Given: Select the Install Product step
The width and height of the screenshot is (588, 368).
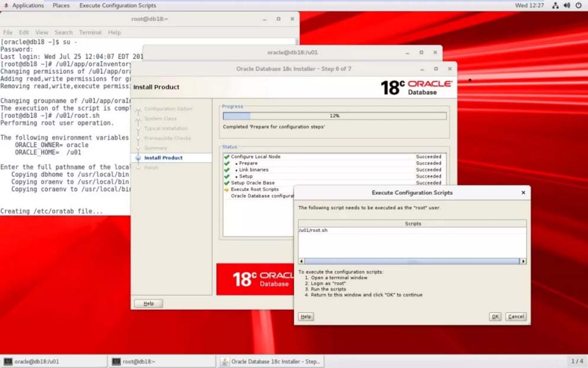Looking at the screenshot, I should click(163, 158).
